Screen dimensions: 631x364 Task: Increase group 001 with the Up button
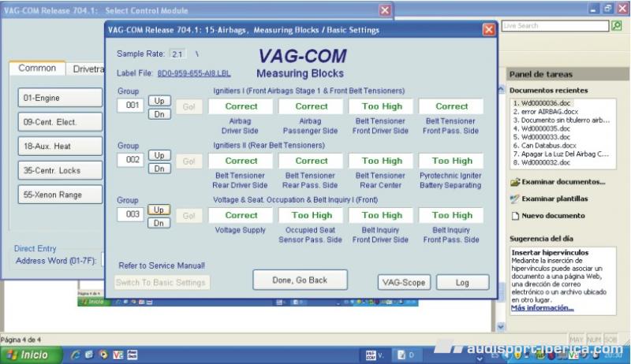click(x=159, y=101)
